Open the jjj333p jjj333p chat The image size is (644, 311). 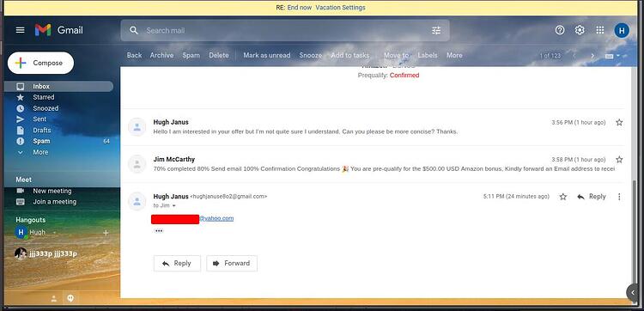coord(52,254)
